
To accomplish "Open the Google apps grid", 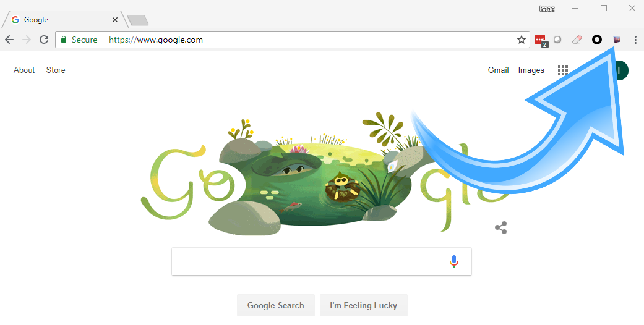I will (563, 70).
